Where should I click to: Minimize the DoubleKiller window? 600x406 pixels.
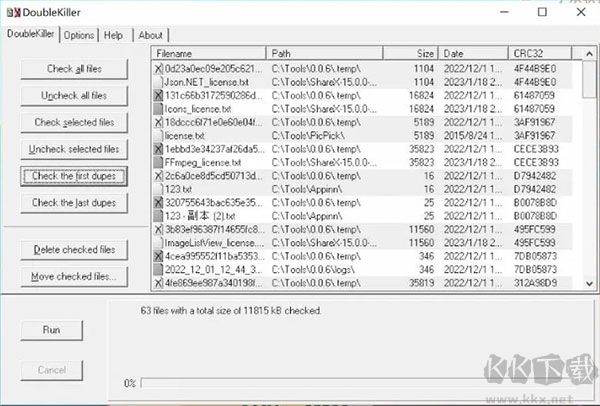point(504,12)
